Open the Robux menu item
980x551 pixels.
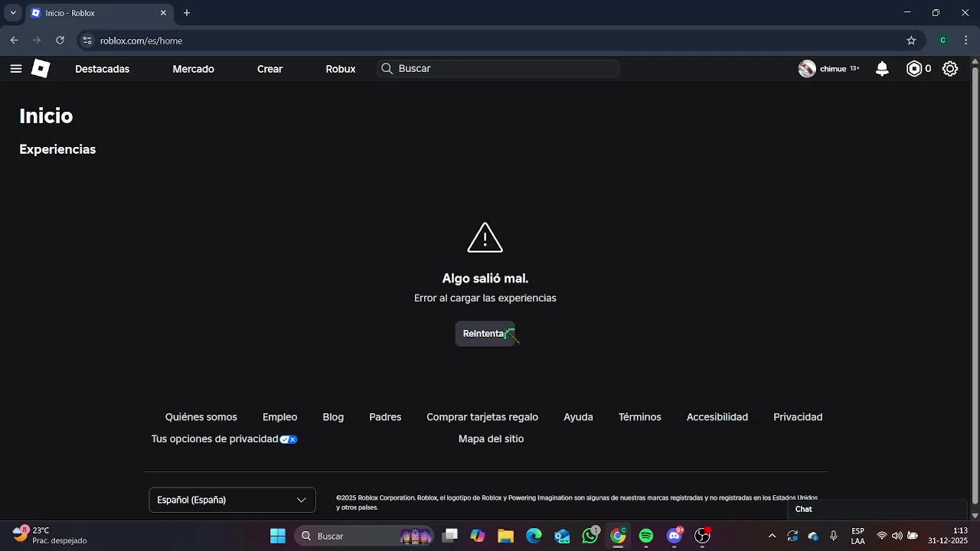coord(341,69)
